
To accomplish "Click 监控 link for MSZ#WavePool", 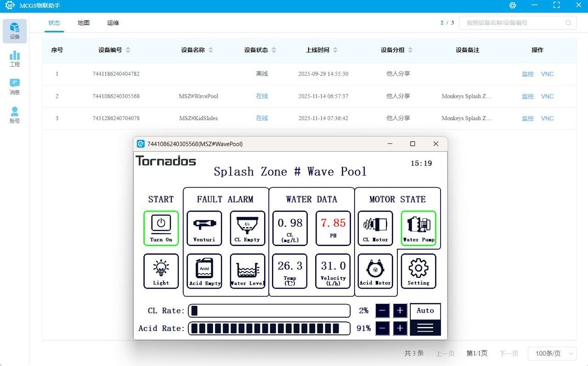I will click(527, 96).
